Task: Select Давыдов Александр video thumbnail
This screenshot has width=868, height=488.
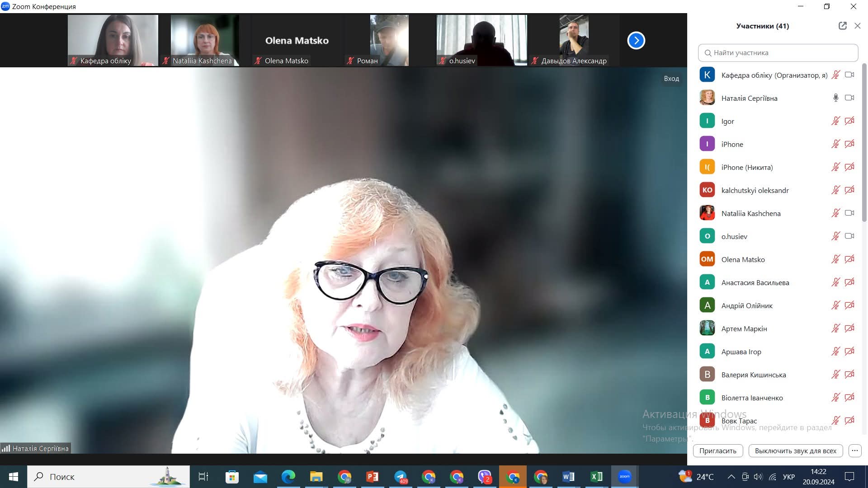Action: 573,41
